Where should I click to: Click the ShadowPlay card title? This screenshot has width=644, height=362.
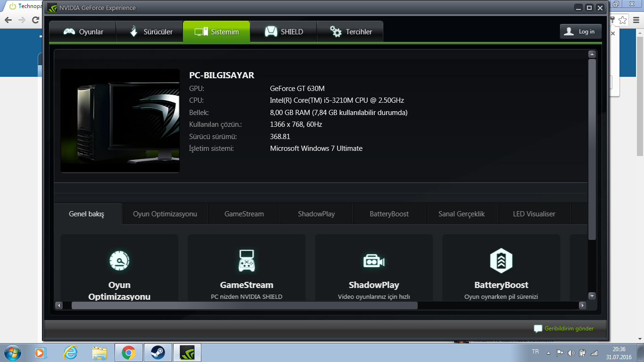[x=374, y=285]
